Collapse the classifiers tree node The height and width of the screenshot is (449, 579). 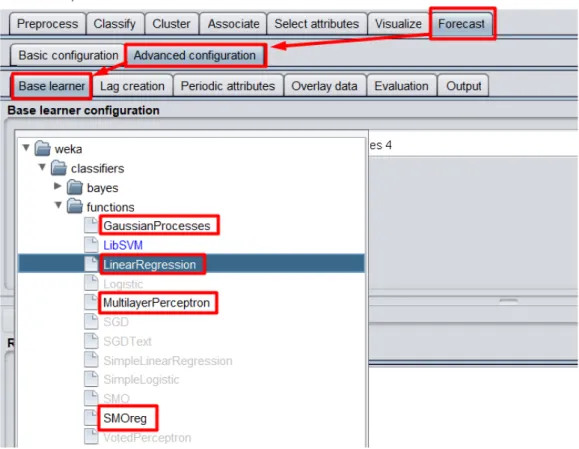(x=42, y=167)
